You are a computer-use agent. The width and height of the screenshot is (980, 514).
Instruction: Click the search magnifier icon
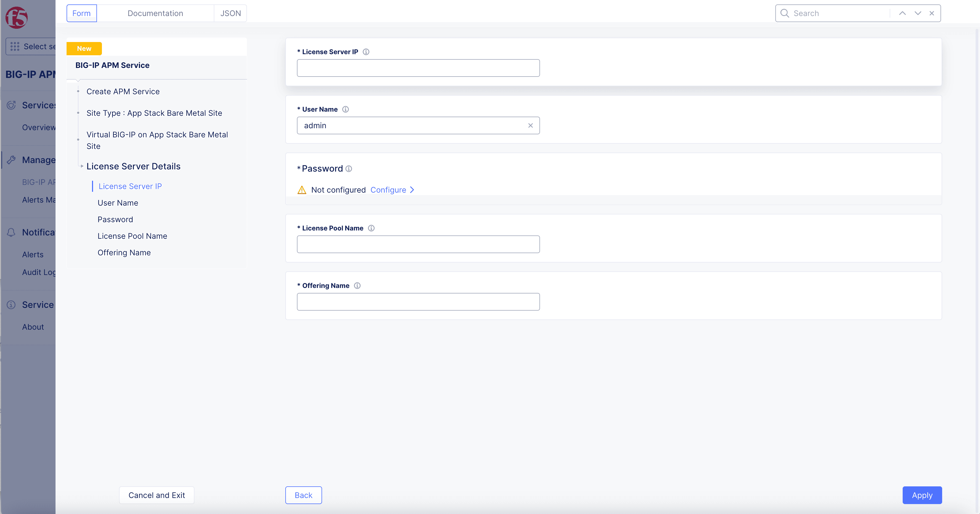click(x=784, y=13)
